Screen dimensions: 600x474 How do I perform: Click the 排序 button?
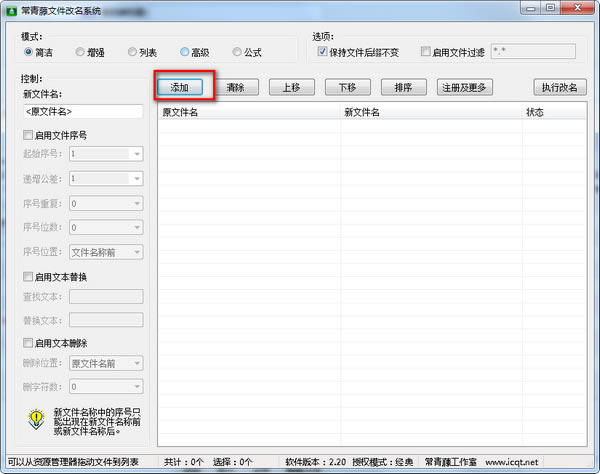404,87
